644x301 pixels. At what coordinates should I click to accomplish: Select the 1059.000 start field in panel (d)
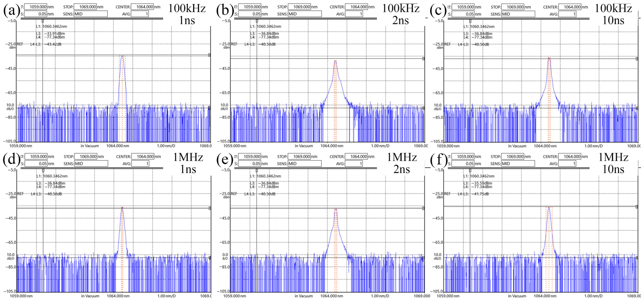(x=36, y=157)
